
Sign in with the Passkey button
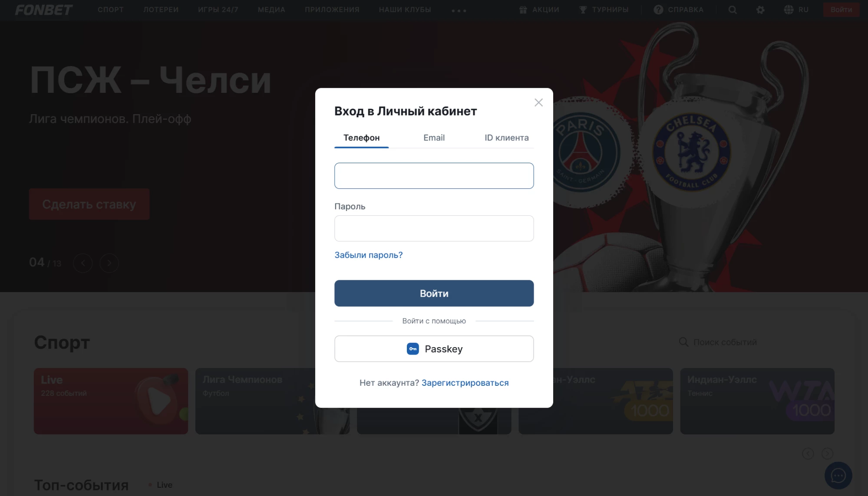[434, 349]
